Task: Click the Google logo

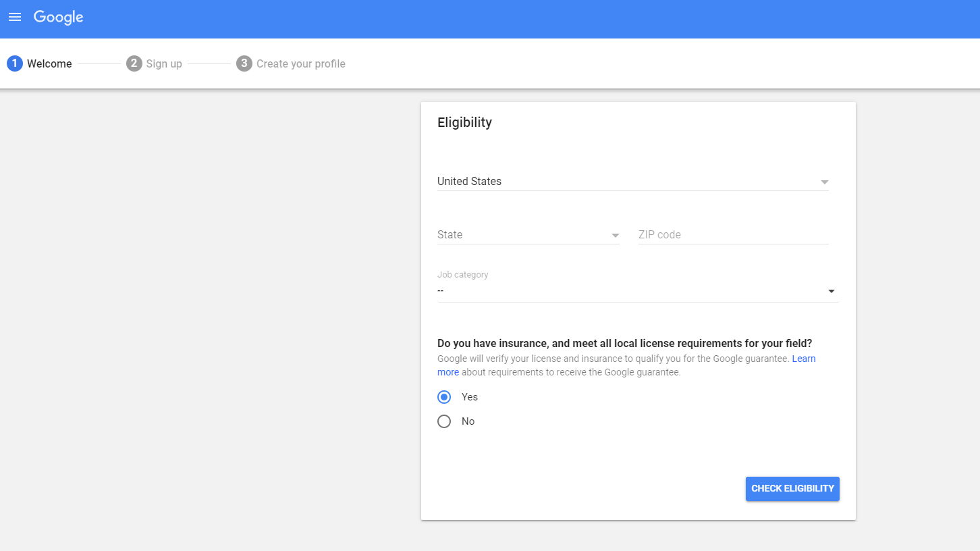Action: [59, 18]
